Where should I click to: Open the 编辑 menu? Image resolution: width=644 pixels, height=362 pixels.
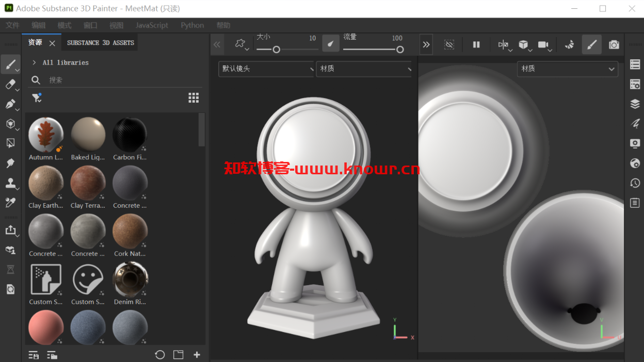pyautogui.click(x=38, y=25)
